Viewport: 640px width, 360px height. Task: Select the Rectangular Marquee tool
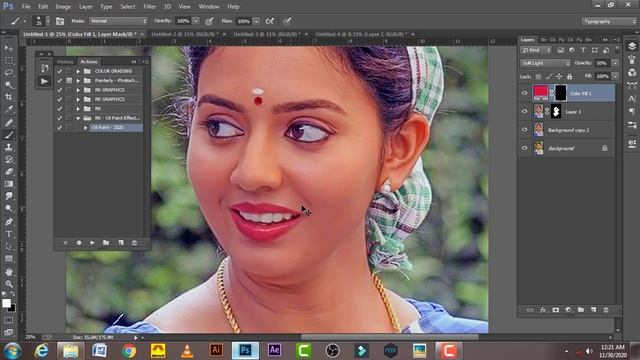tap(9, 60)
